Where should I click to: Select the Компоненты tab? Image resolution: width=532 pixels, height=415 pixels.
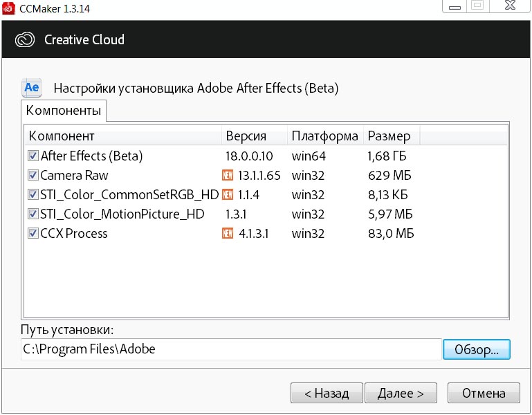tap(64, 111)
